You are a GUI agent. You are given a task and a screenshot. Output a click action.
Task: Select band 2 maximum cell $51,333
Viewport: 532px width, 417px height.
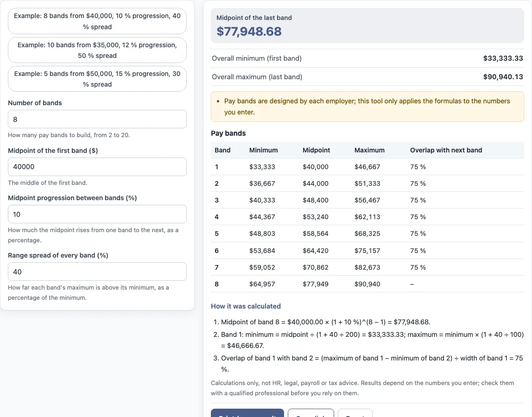[367, 183]
